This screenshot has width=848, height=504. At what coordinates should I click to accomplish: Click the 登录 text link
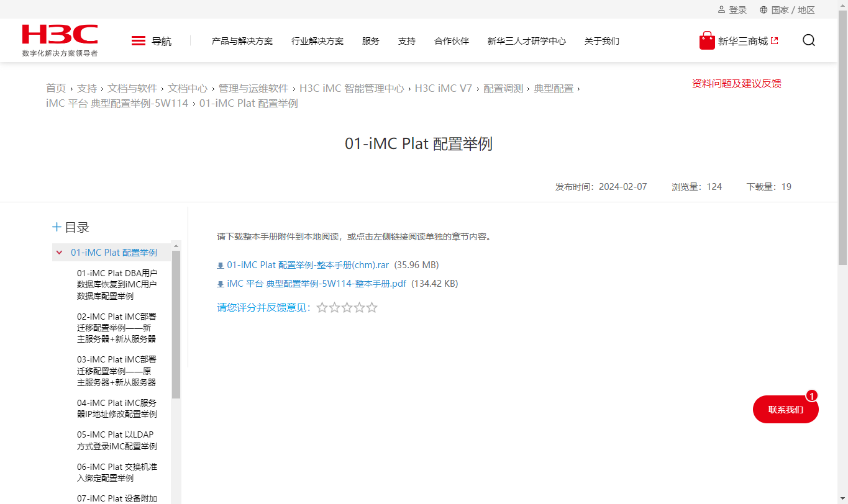pyautogui.click(x=738, y=10)
